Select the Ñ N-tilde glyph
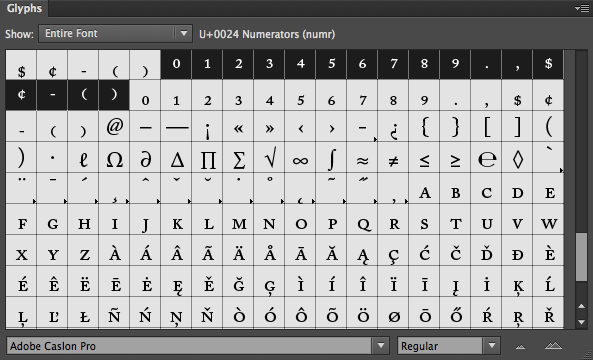Screen dimensions: 593x360 tap(114, 312)
